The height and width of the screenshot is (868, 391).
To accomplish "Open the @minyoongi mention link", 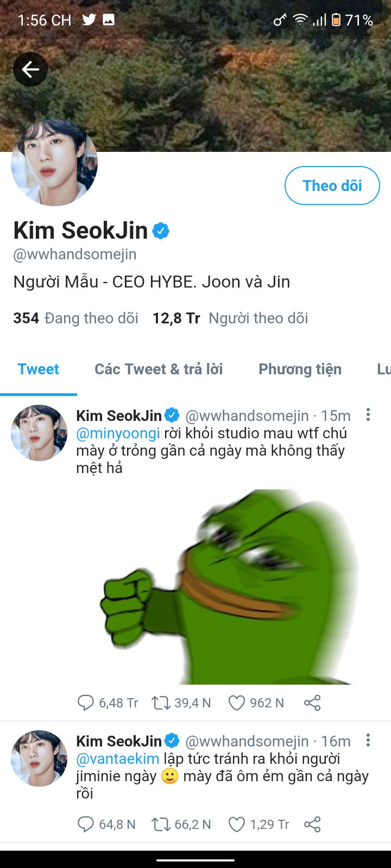I will (118, 433).
